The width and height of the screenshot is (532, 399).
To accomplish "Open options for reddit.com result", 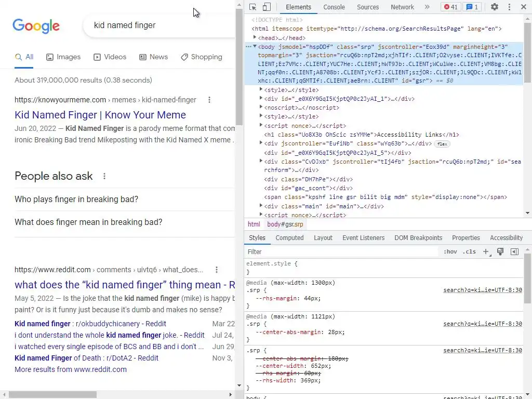I will [x=217, y=270].
